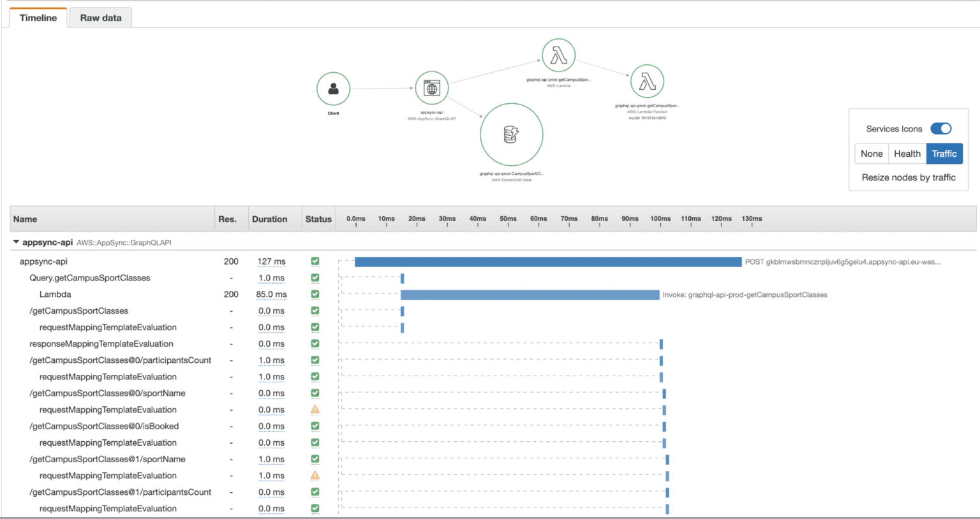The height and width of the screenshot is (519, 980).
Task: Open the graphql-api-prod-getCampusSport Lambda node
Action: coord(558,55)
